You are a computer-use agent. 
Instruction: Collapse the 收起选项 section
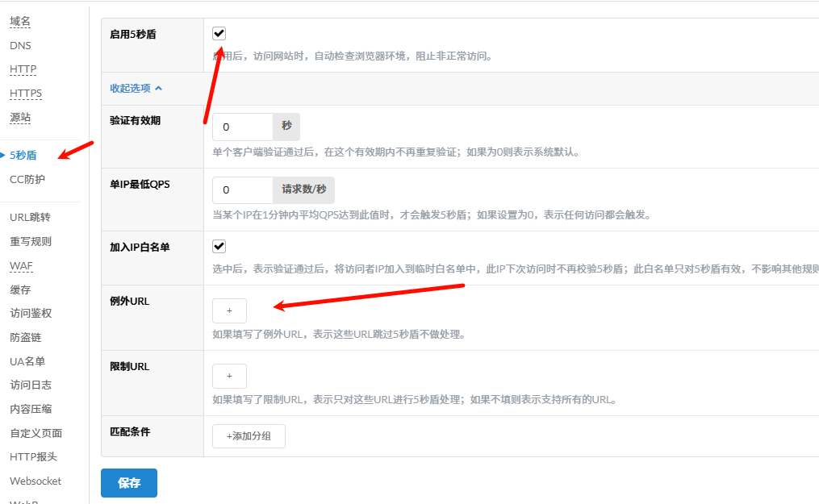136,88
